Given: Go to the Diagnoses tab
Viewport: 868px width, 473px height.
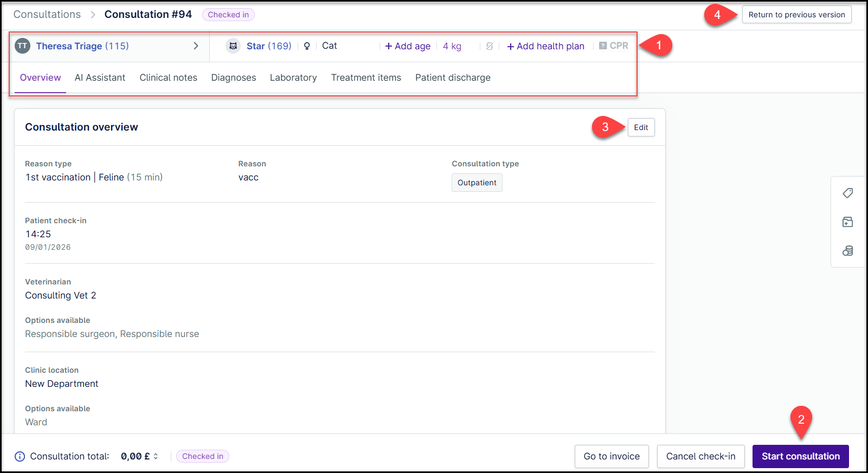Looking at the screenshot, I should [x=234, y=77].
